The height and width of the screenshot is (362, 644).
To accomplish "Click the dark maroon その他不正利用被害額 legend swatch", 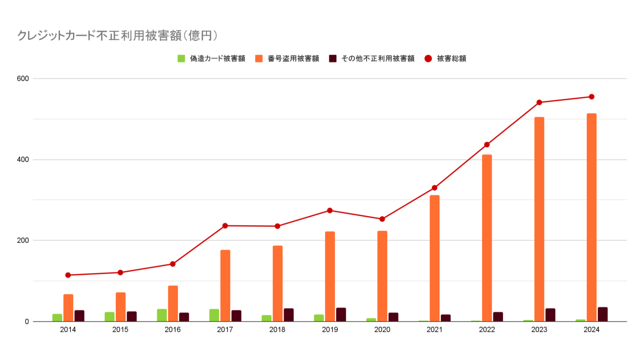I will tap(332, 59).
